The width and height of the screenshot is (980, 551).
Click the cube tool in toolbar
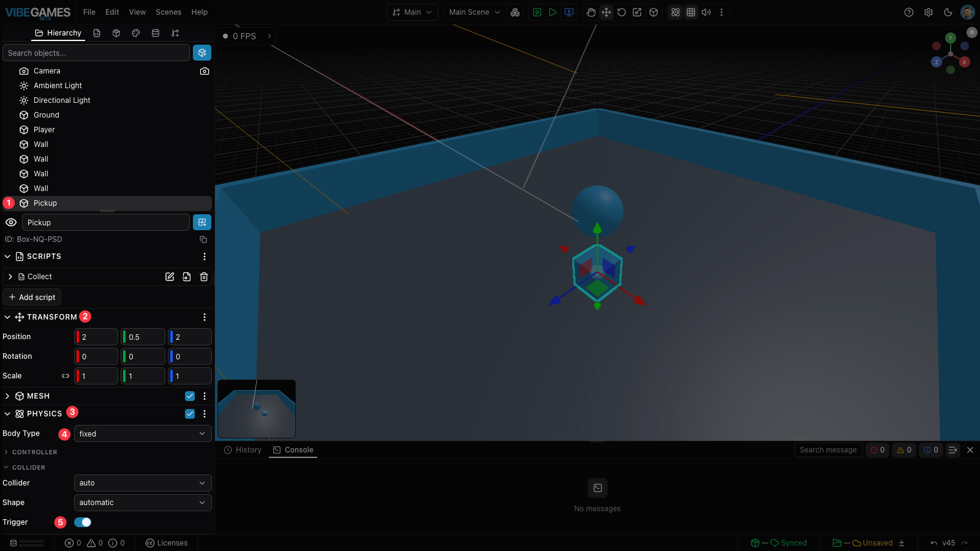(654, 12)
